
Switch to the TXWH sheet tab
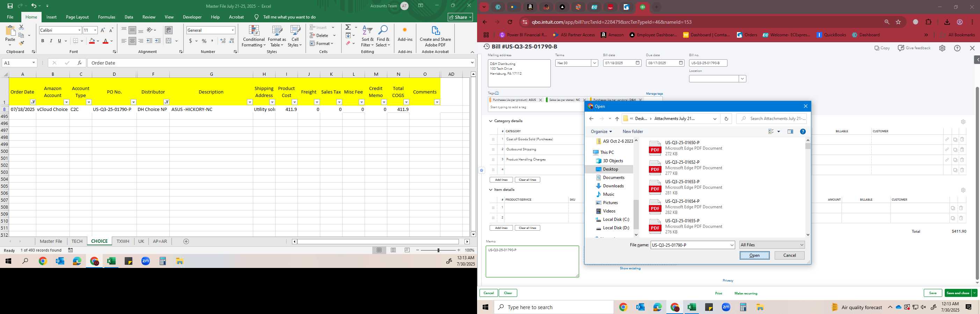[x=123, y=241]
